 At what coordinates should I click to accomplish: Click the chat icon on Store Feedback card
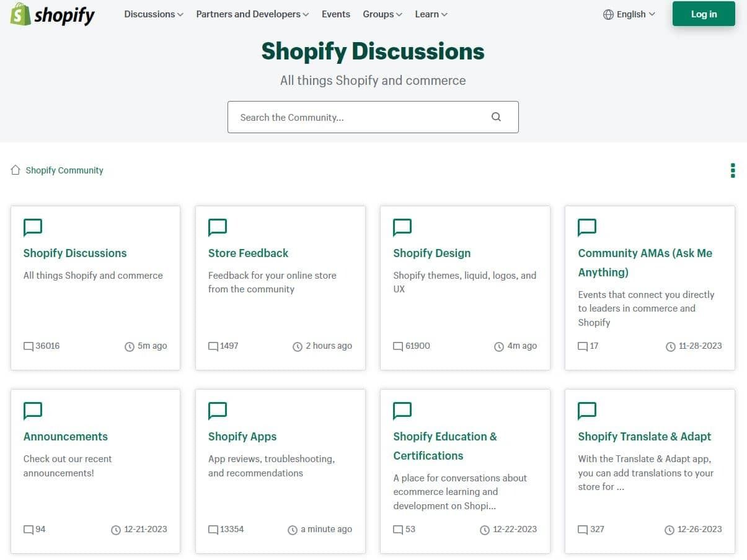click(218, 227)
